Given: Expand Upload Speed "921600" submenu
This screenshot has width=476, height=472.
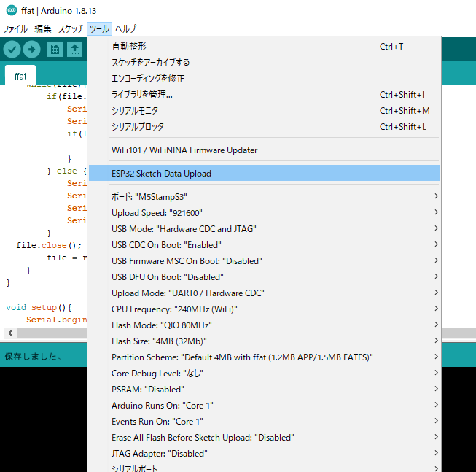Looking at the screenshot, I should pyautogui.click(x=264, y=212).
